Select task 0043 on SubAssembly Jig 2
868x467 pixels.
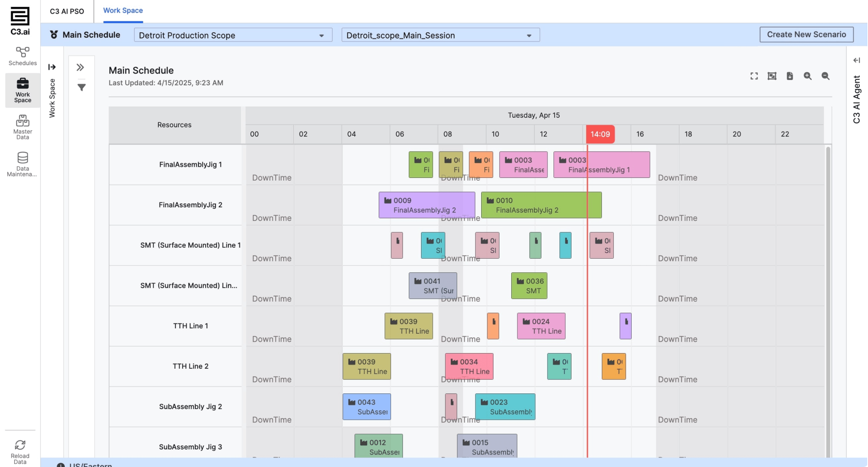367,407
